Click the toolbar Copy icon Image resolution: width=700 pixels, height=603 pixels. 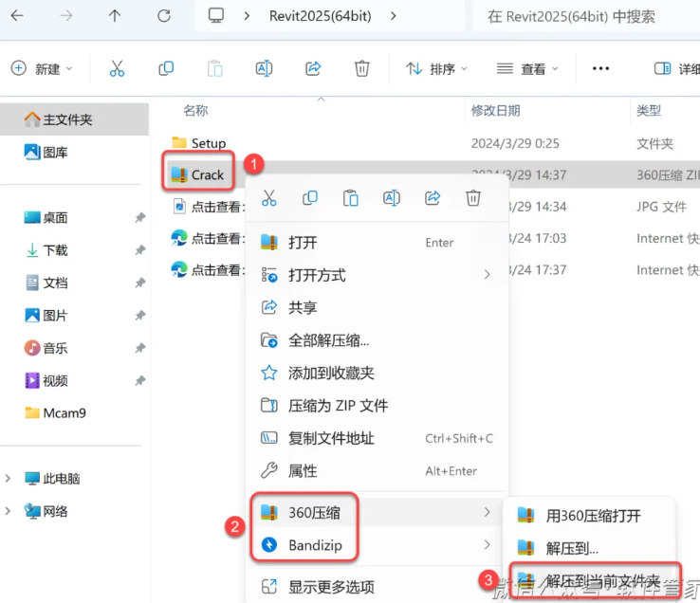[x=166, y=68]
